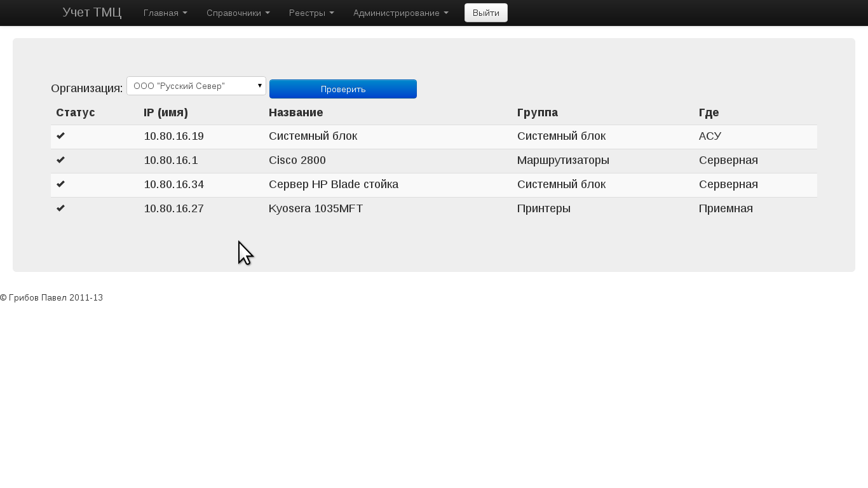The image size is (868, 488).
Task: Click the IP (имя) column header
Action: coord(166,112)
